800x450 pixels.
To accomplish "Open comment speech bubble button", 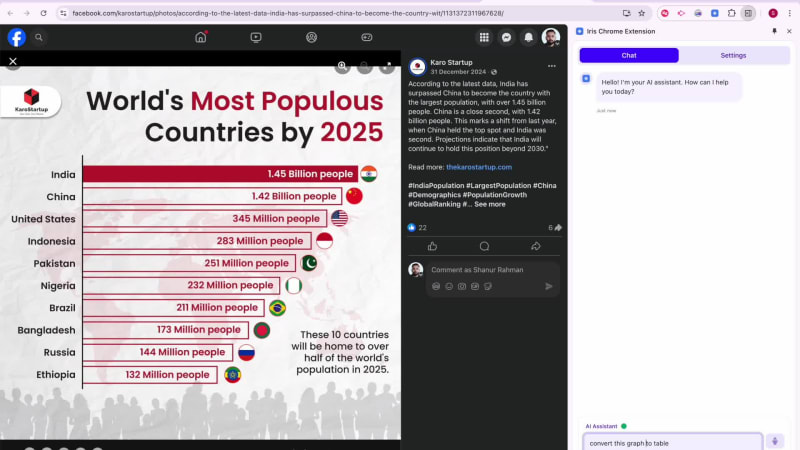I will pos(484,246).
